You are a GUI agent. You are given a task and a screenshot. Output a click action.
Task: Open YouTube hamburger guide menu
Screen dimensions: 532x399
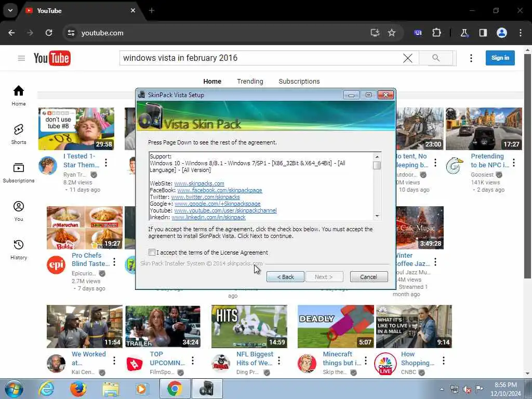[21, 58]
